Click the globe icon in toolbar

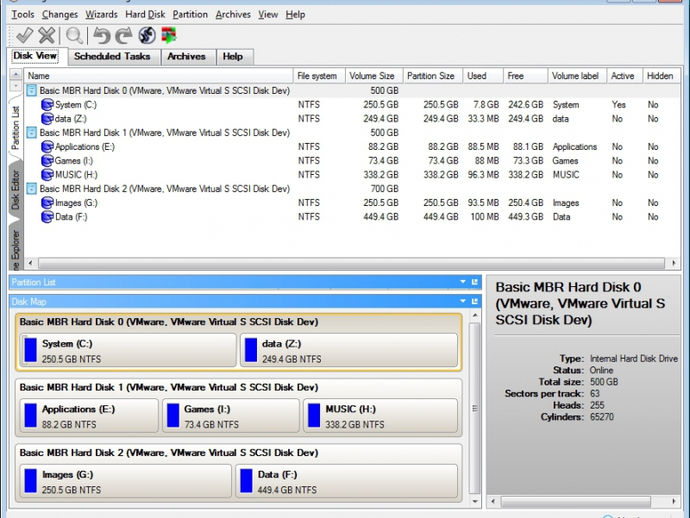pyautogui.click(x=147, y=36)
